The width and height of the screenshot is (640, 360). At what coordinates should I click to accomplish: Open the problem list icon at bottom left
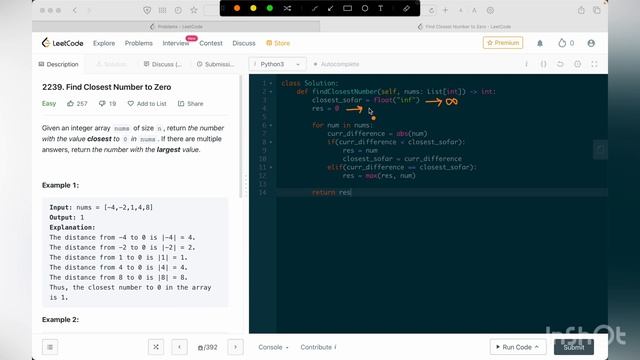(50, 347)
